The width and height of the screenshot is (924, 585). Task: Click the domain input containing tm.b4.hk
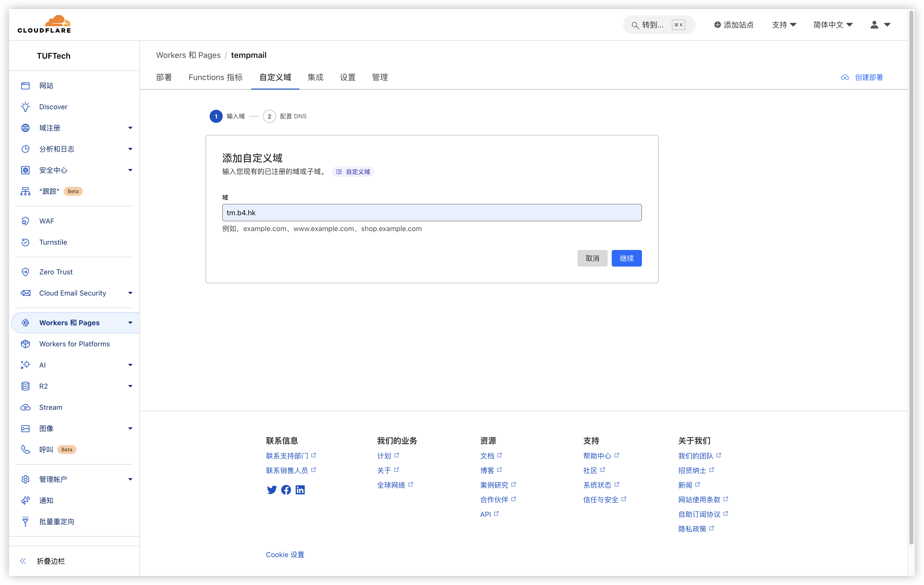pos(432,212)
